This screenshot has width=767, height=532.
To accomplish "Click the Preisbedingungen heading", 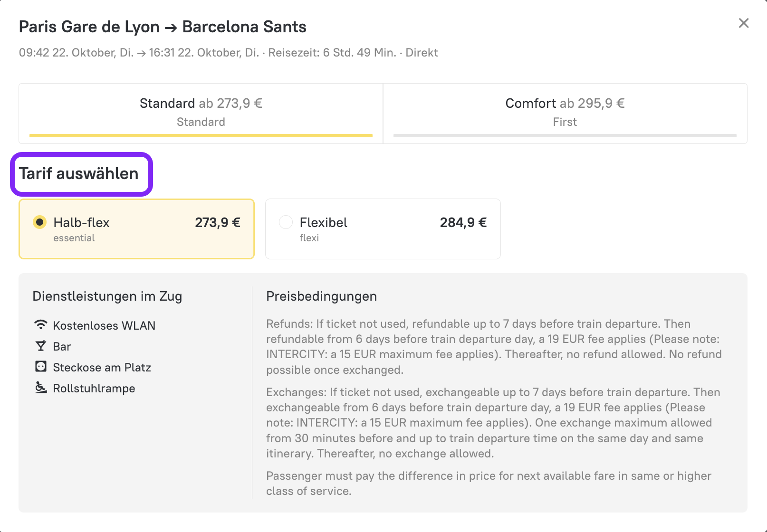I will 321,296.
